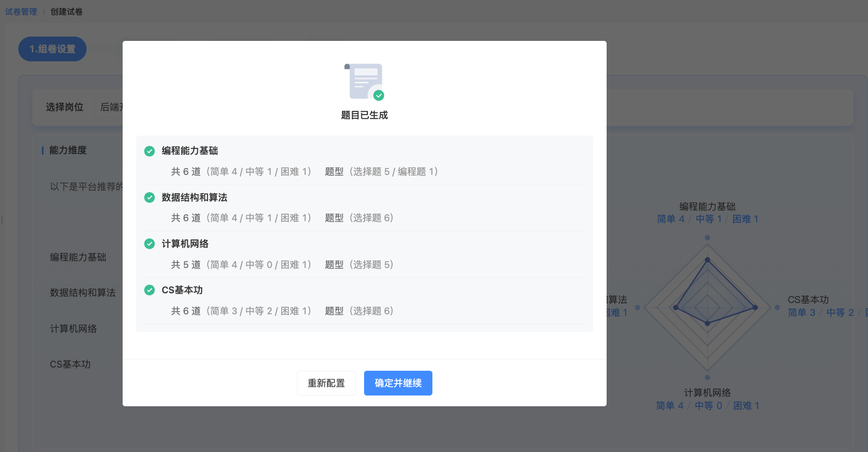This screenshot has height=452, width=868.
Task: Click the radar chart right data point
Action: click(755, 307)
